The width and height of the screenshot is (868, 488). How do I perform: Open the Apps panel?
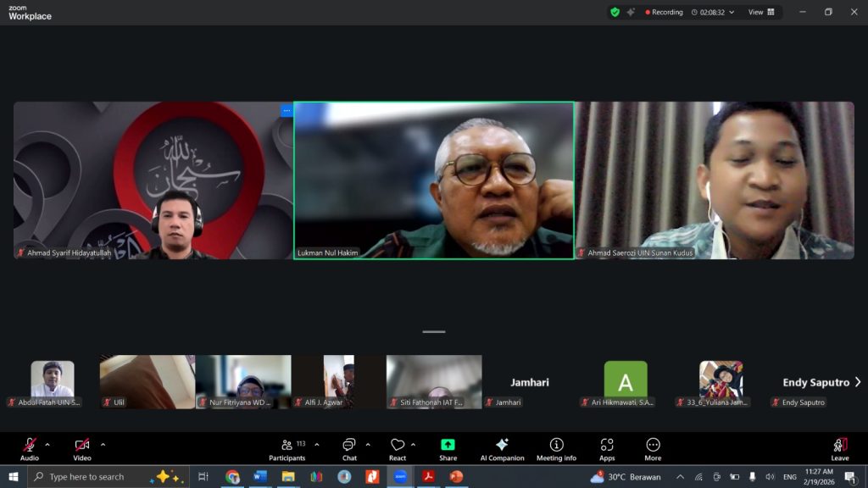pos(607,449)
